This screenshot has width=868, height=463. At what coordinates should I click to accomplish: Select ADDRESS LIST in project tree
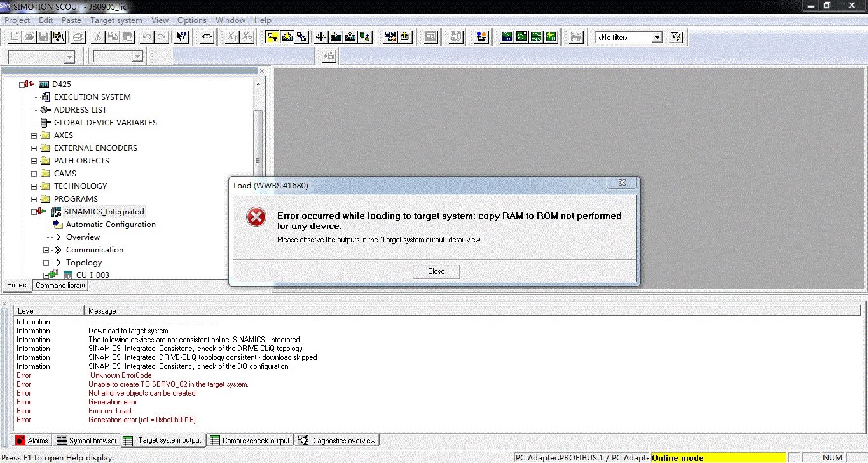point(80,110)
